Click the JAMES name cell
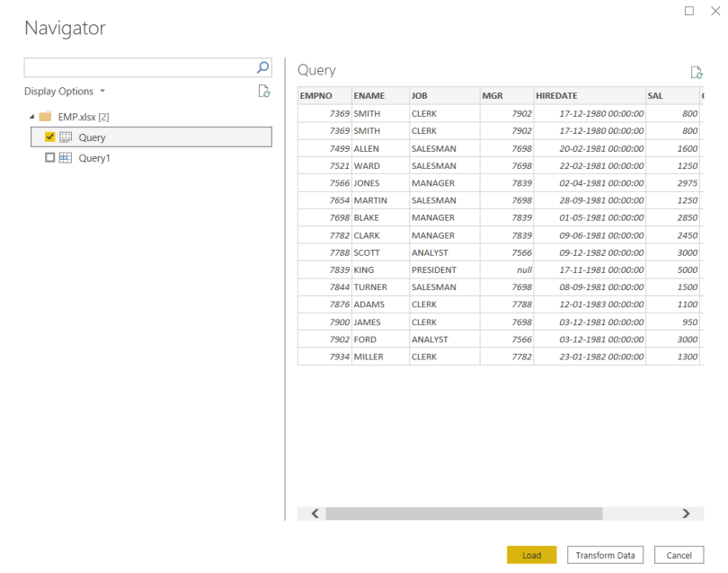Image resolution: width=728 pixels, height=573 pixels. 380,322
